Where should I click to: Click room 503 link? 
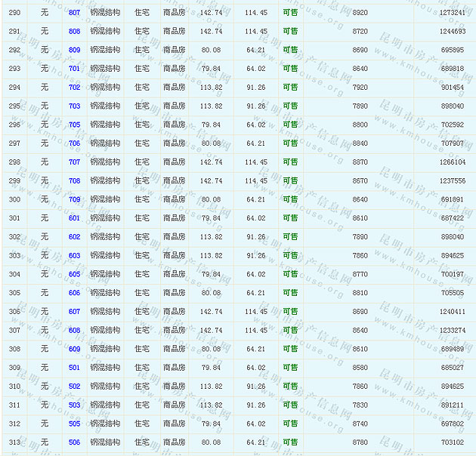(74, 405)
